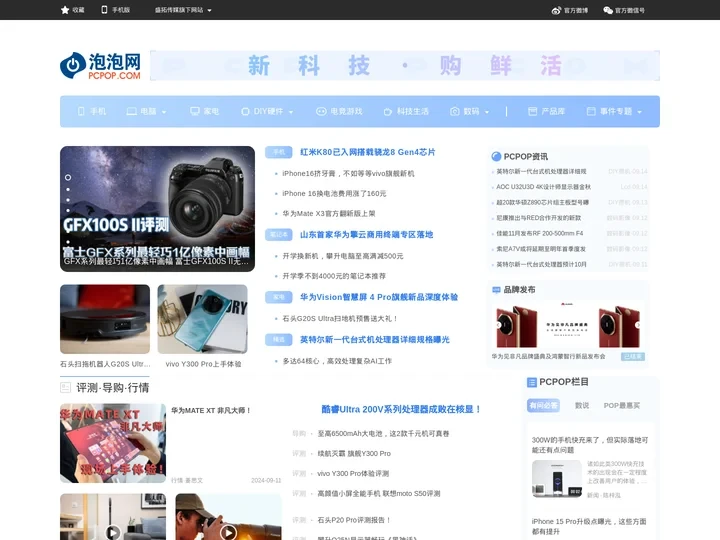The height and width of the screenshot is (540, 720).
Task: Click previous arrow on brand carousel
Action: (499, 325)
